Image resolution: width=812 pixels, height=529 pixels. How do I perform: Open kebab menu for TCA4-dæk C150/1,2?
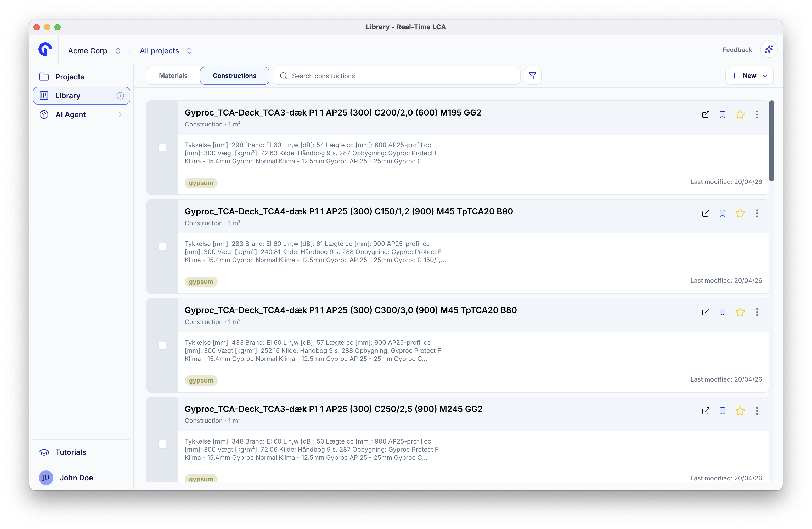point(757,213)
